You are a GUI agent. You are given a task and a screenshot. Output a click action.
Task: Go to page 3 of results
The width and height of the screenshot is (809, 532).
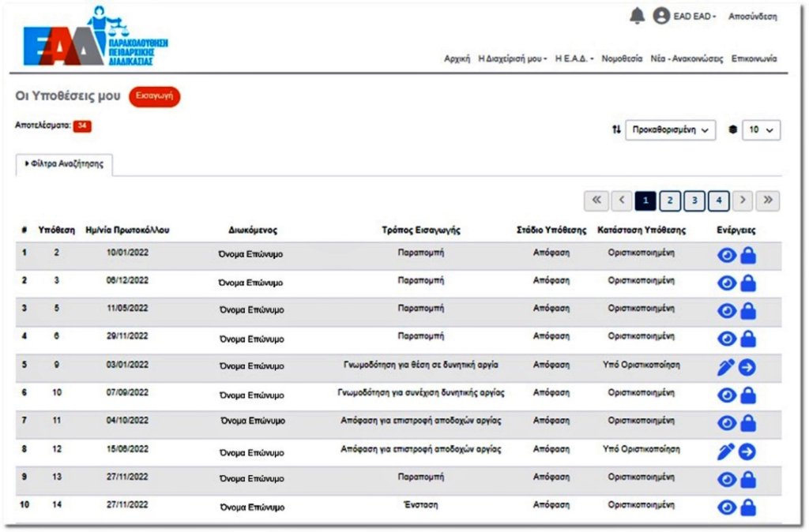[x=694, y=201]
